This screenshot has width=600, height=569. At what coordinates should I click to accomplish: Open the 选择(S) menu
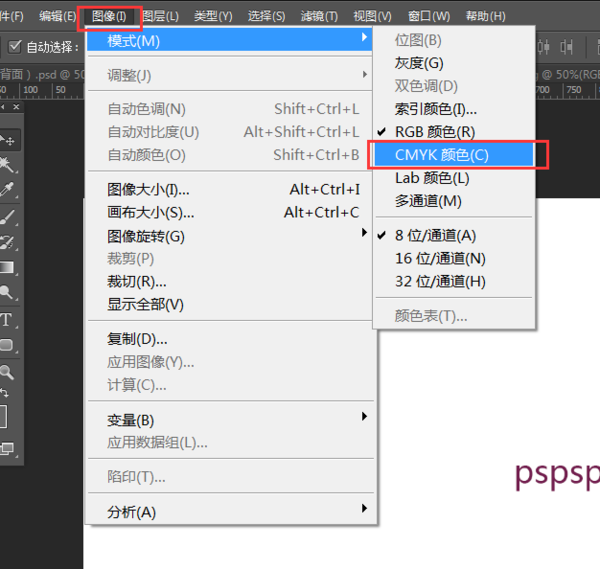266,16
